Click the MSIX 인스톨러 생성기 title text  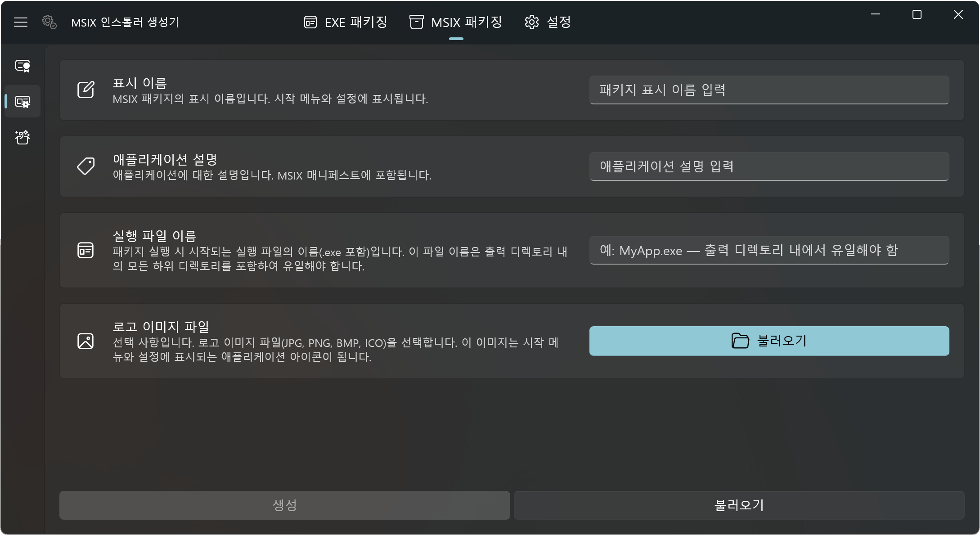point(125,22)
